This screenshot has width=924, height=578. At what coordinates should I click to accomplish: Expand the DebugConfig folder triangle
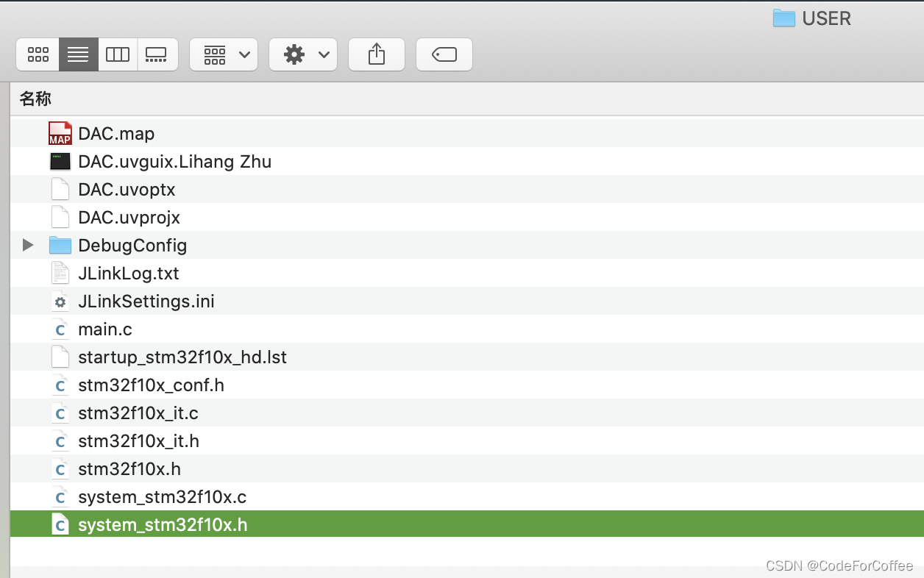click(28, 245)
